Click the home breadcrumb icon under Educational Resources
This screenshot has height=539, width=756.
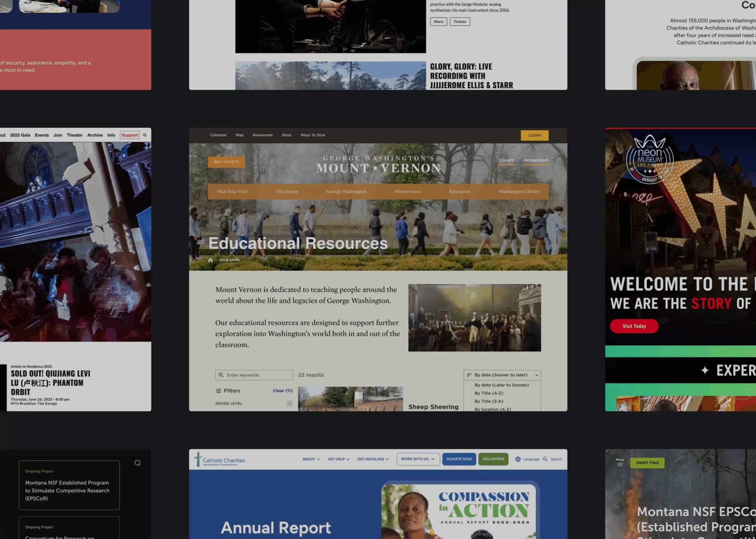click(x=210, y=260)
